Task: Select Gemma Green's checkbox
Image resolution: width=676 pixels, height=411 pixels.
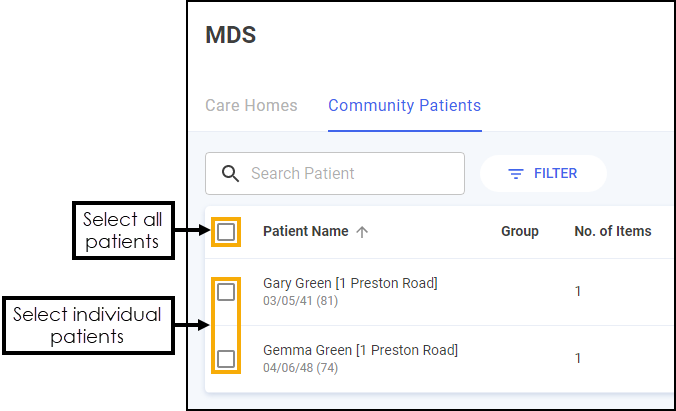Action: [x=227, y=359]
